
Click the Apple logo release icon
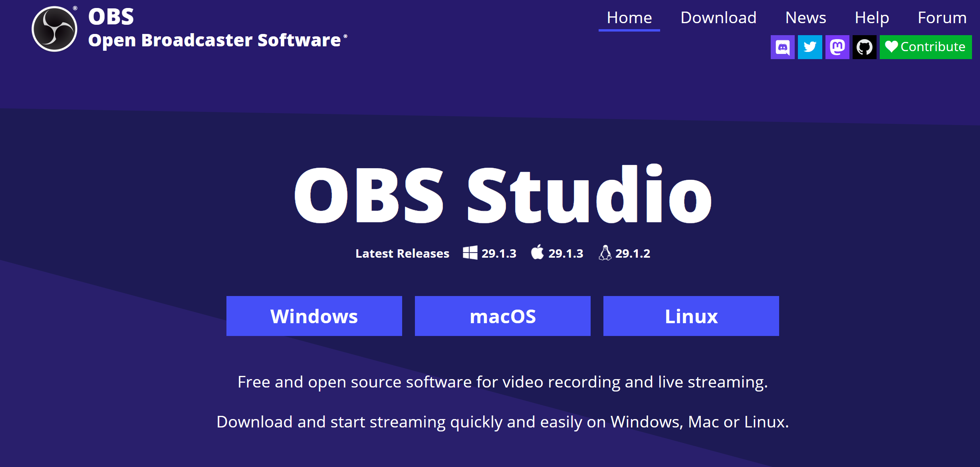click(538, 252)
